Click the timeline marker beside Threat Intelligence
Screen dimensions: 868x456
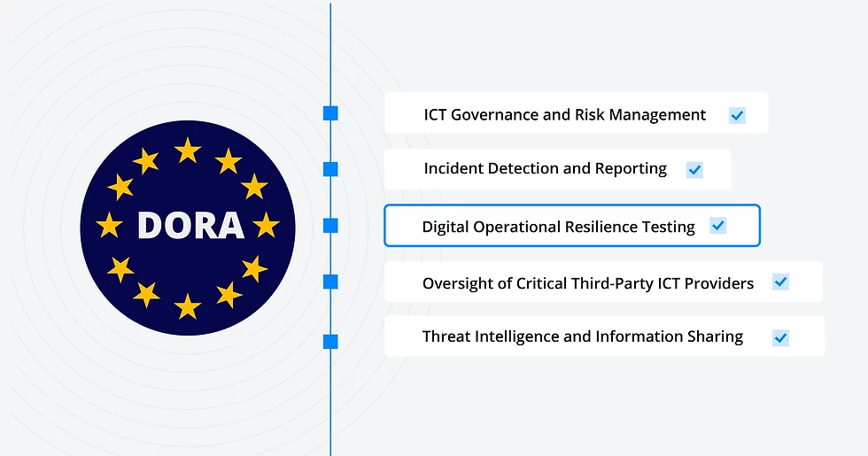[330, 342]
